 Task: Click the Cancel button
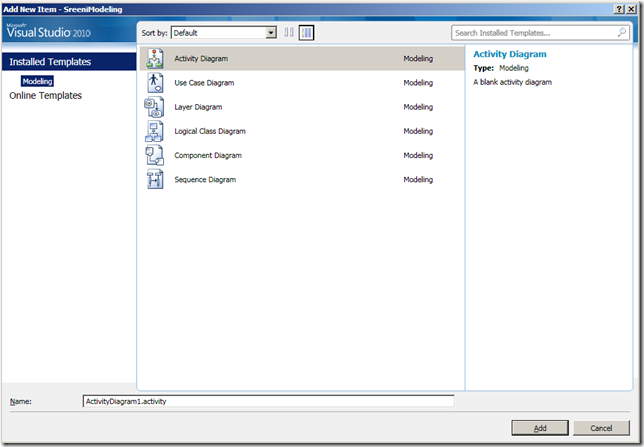coord(601,428)
